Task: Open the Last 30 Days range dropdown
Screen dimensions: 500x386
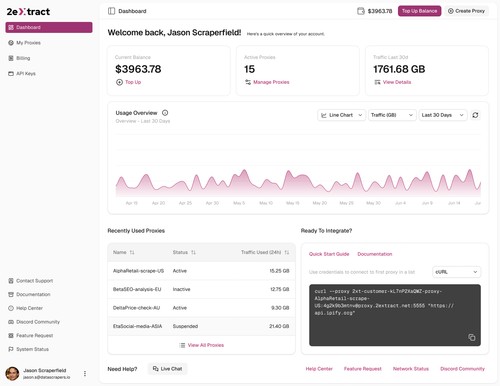Action: coord(443,115)
